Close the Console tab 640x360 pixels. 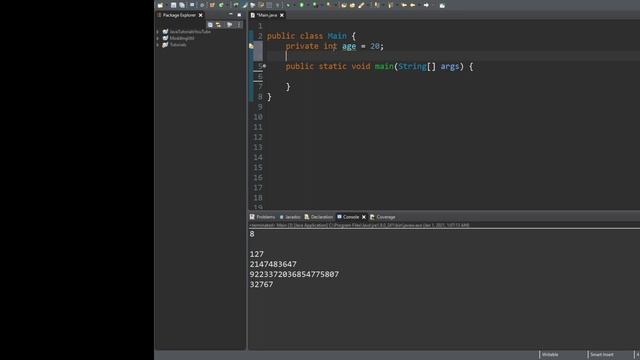coord(364,217)
